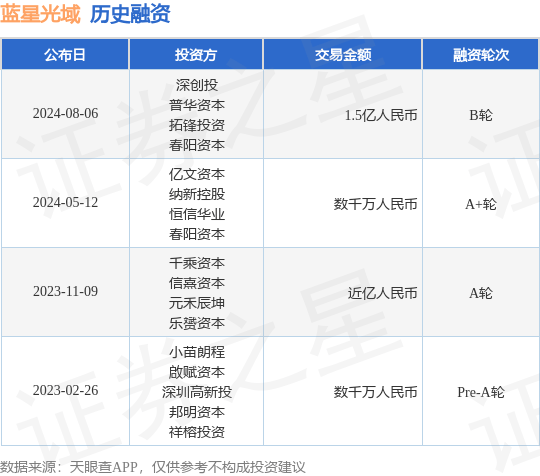Select the 融资轮次 column header
Screen dimensions: 540x476
481,55
